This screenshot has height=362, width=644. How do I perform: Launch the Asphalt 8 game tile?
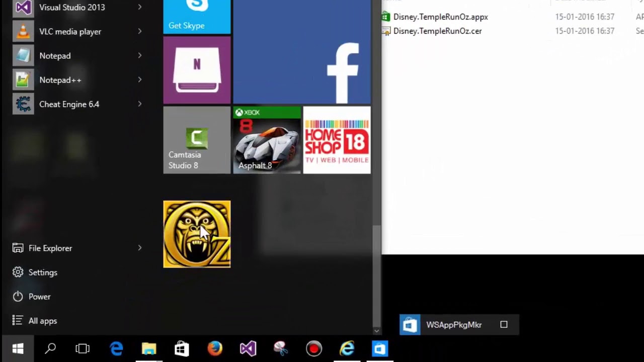point(267,140)
